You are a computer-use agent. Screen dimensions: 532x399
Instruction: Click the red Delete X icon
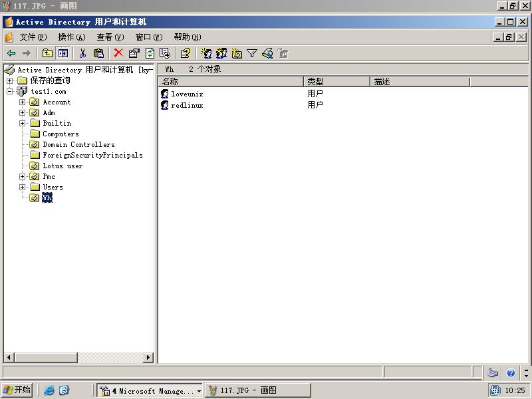(x=118, y=53)
